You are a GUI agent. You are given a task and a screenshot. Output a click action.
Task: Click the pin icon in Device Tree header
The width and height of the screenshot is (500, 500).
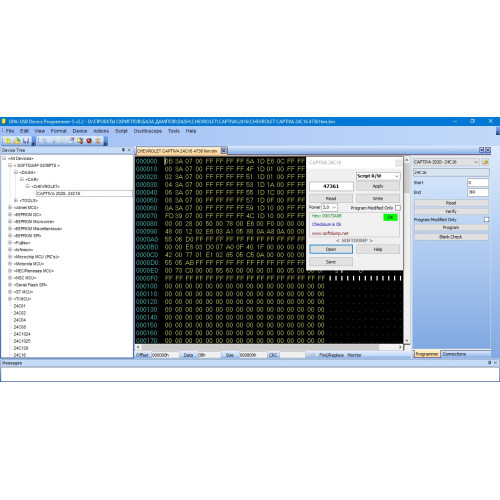click(123, 150)
